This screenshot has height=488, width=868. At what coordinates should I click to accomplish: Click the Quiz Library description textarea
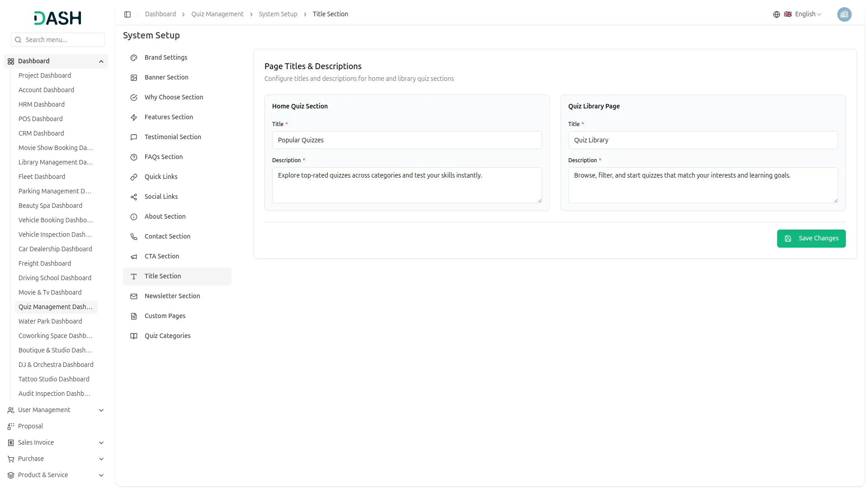click(703, 185)
